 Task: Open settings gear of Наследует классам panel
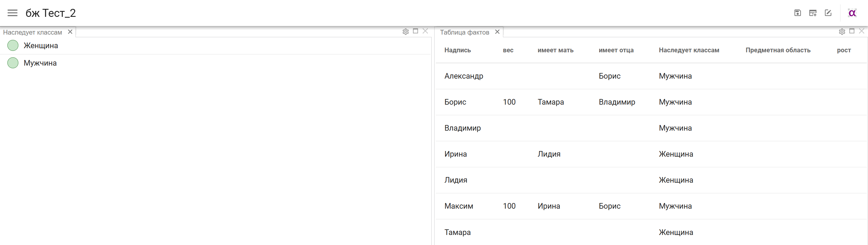406,32
